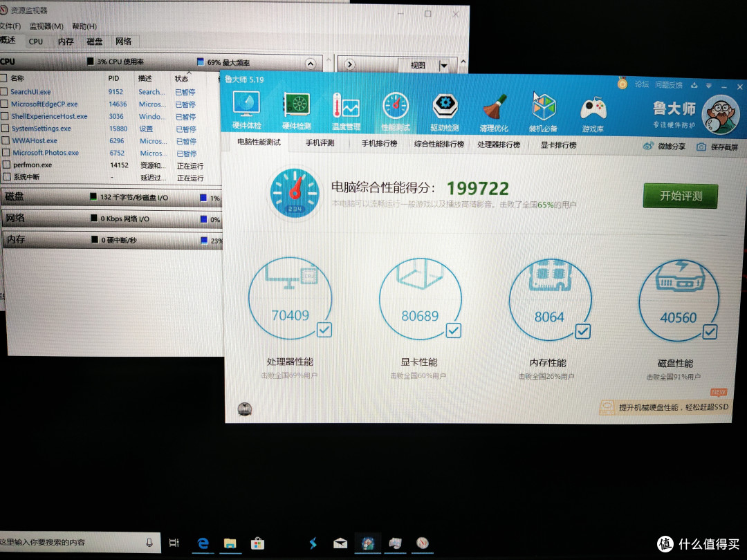Open File Explorer from taskbar

click(x=230, y=543)
